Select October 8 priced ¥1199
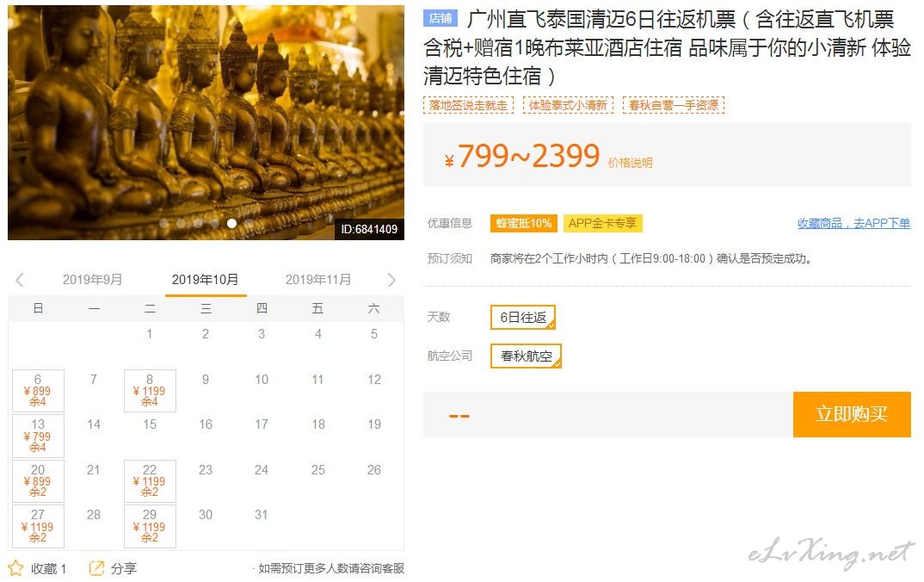This screenshot has height=582, width=924. [150, 390]
